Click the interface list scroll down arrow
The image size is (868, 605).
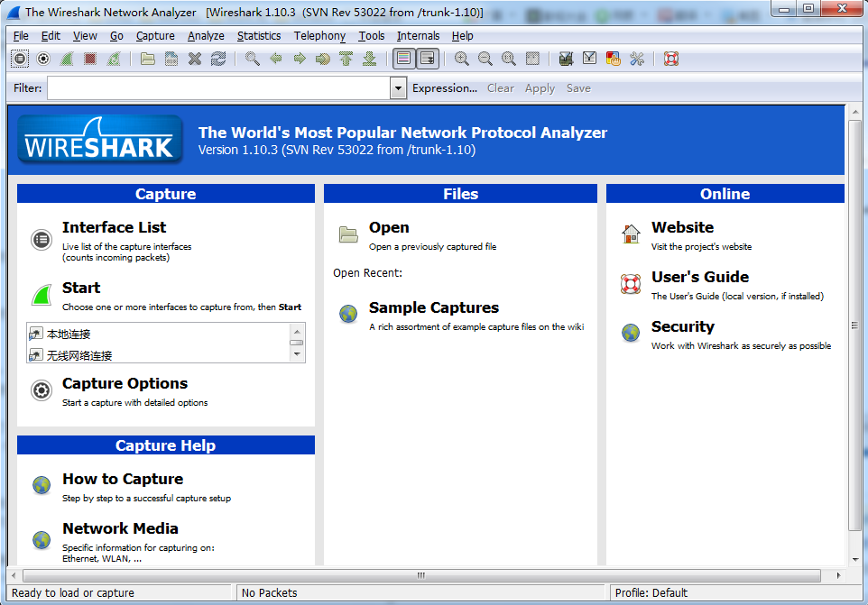click(x=297, y=354)
